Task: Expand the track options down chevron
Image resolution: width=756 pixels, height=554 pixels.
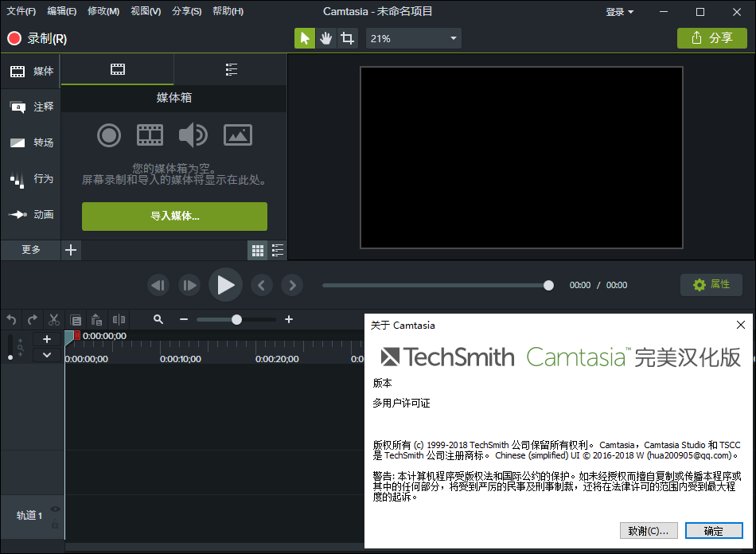Action: point(47,355)
